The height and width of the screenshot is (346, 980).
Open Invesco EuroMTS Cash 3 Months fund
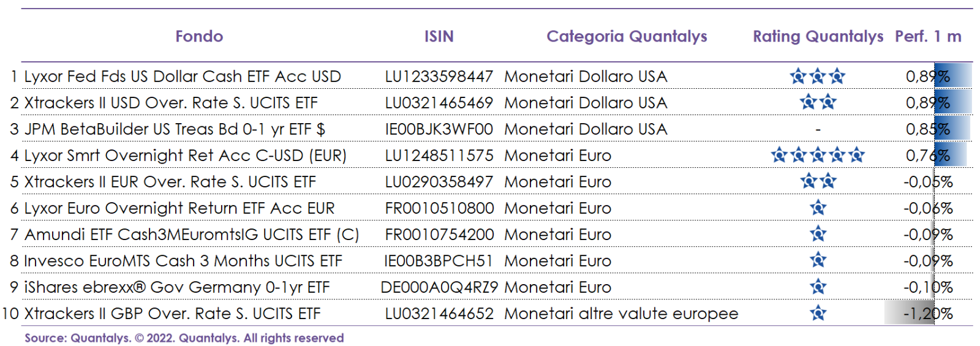[x=183, y=261]
